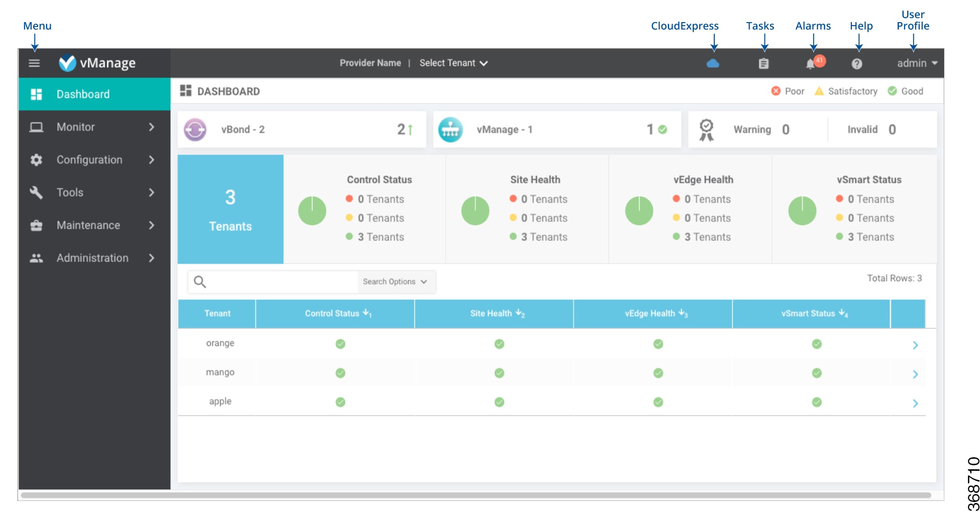The height and width of the screenshot is (512, 980).
Task: Click in the search input field
Action: (276, 281)
